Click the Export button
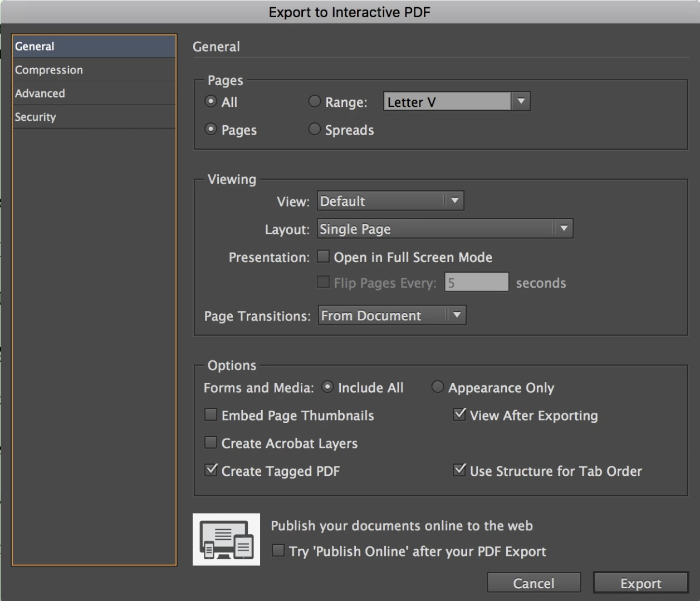The image size is (700, 601). click(641, 583)
